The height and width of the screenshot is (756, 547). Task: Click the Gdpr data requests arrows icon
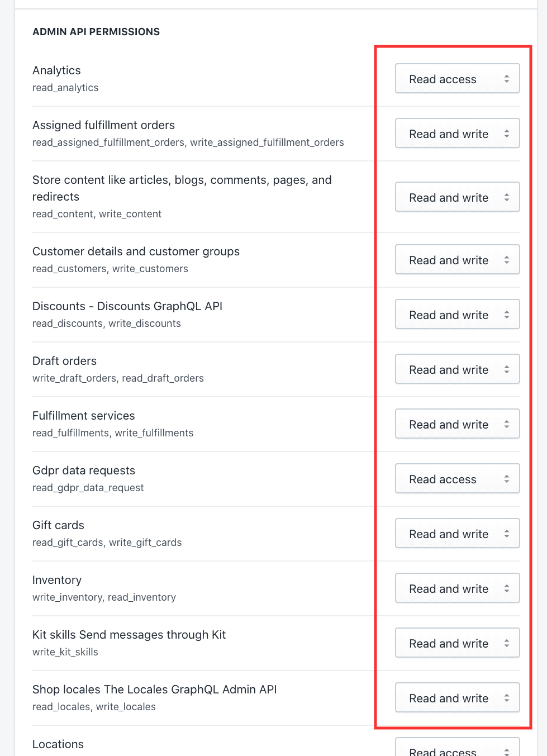point(507,479)
